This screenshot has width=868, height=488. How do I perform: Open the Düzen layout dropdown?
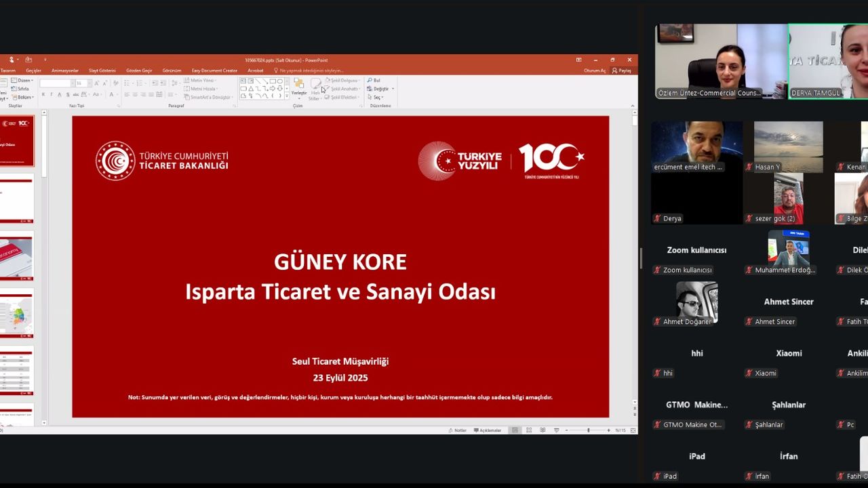[x=22, y=80]
